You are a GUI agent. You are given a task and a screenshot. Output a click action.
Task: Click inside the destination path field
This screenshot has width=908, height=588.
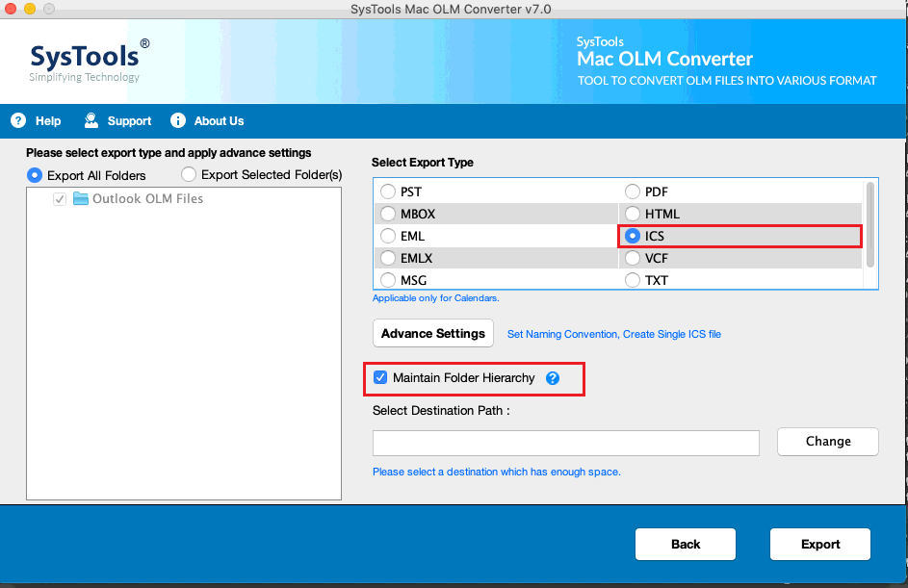pos(565,443)
